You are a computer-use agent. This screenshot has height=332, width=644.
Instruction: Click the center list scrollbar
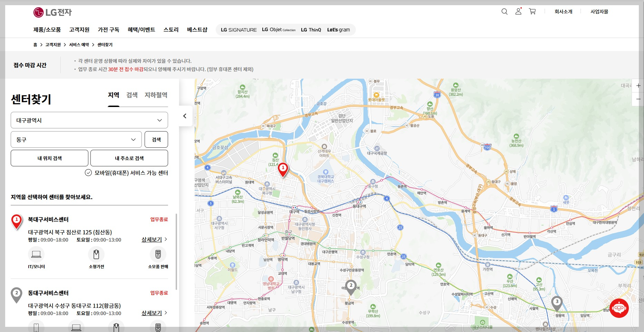pyautogui.click(x=176, y=252)
